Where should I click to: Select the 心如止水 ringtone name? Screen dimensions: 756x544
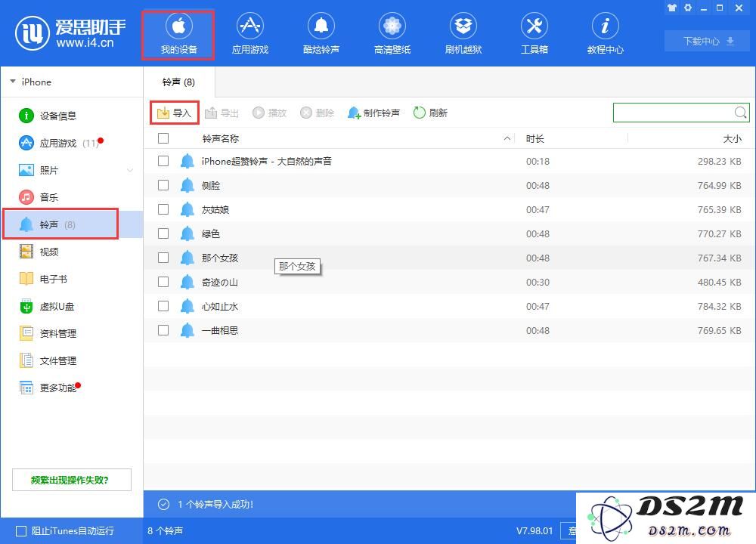pos(220,307)
